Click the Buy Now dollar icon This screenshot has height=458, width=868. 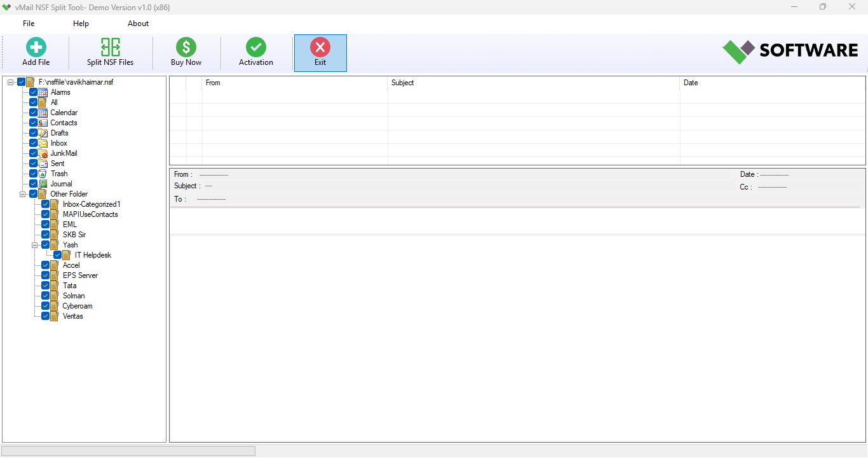[186, 47]
